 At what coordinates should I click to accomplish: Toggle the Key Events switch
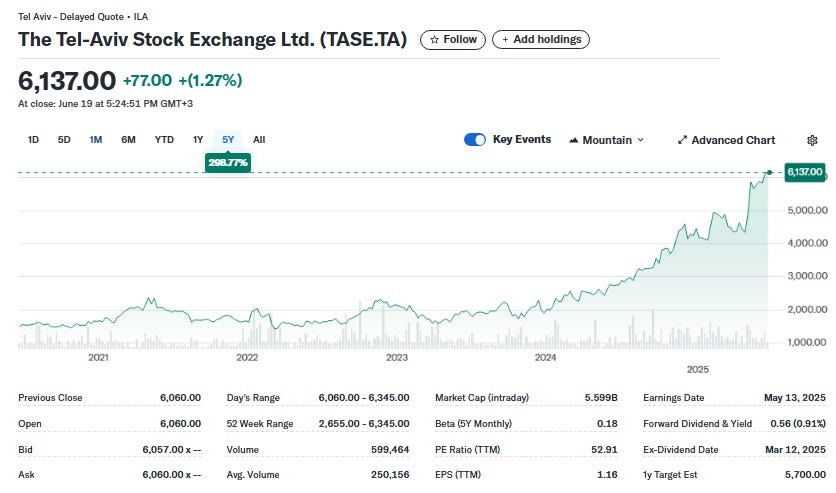[x=475, y=140]
